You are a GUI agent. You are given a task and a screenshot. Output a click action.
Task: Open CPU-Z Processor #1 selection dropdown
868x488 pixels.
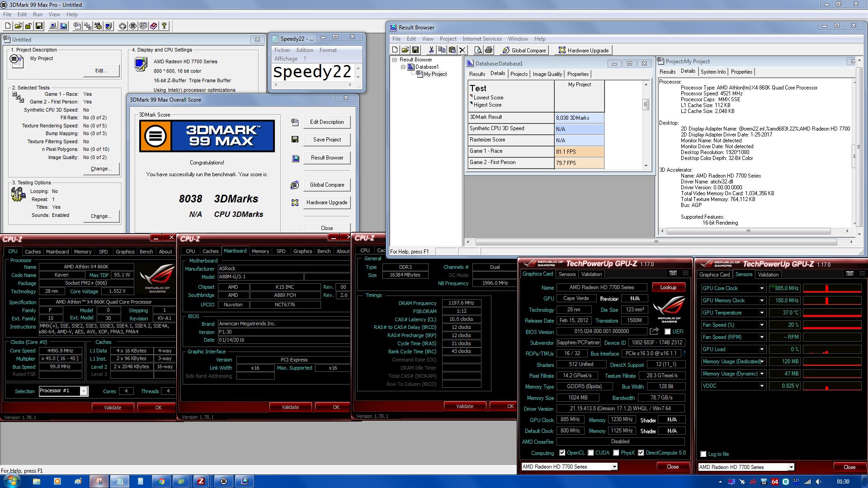(84, 391)
